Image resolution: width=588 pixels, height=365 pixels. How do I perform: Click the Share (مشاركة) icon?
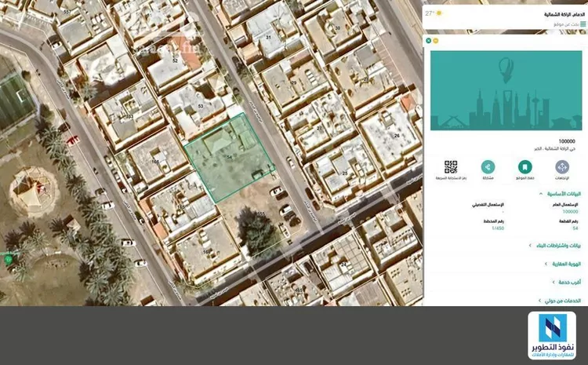(488, 167)
